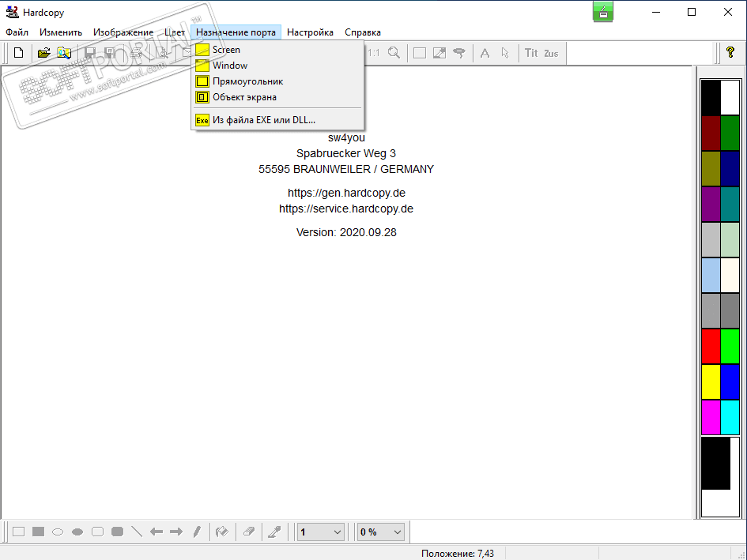Select the filled ellipse drawing tool
Screen dimensions: 747x560
click(x=77, y=532)
